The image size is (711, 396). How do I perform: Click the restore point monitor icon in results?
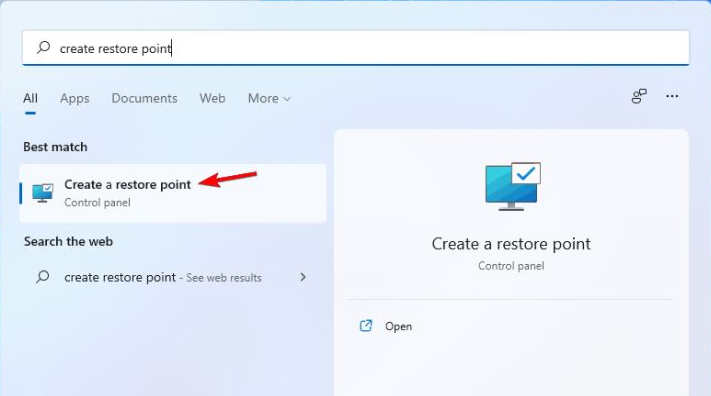(x=43, y=193)
